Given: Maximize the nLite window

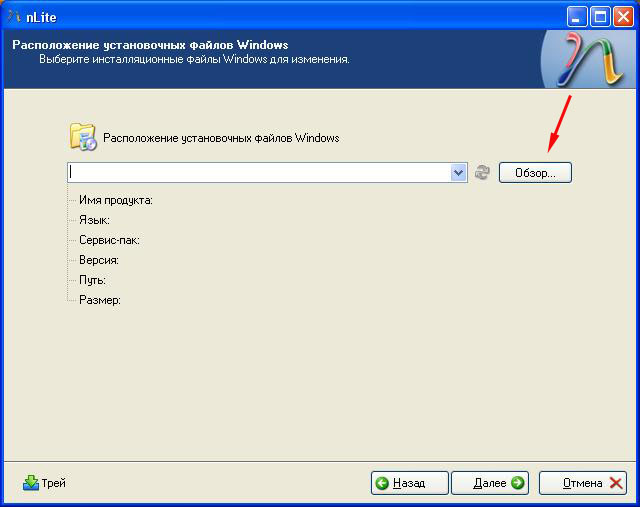Looking at the screenshot, I should point(600,17).
